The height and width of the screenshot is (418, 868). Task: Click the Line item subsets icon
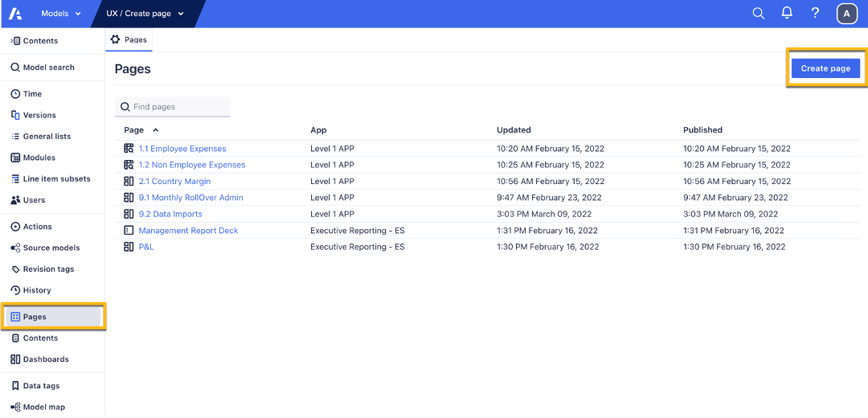coord(15,178)
